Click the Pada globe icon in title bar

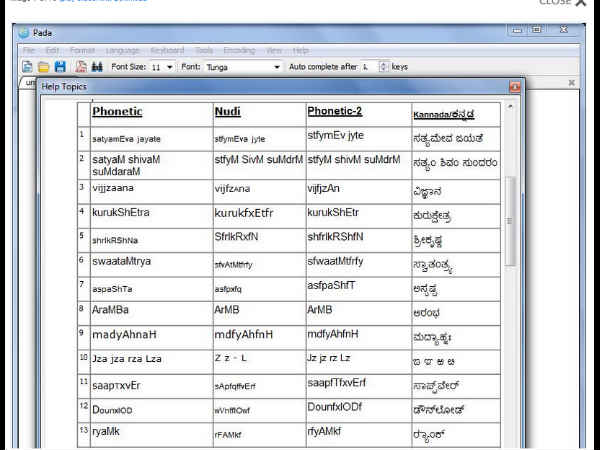(x=24, y=33)
